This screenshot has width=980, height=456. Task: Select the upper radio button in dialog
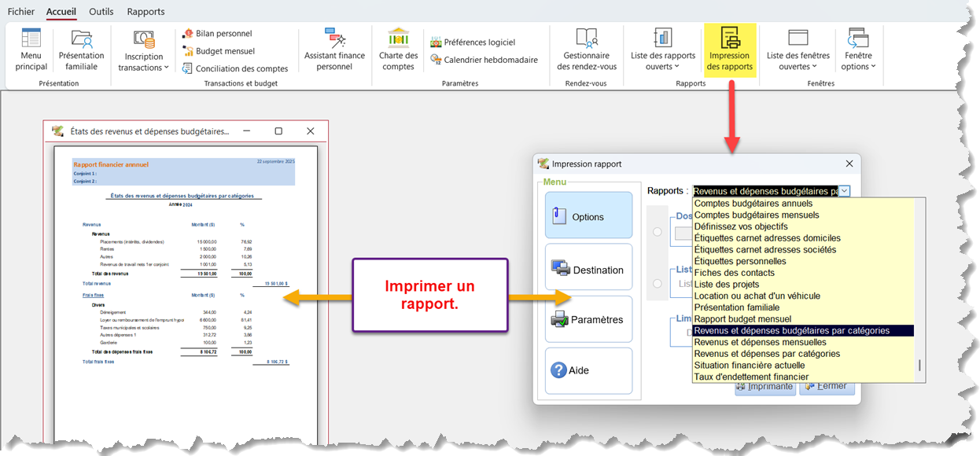(658, 231)
